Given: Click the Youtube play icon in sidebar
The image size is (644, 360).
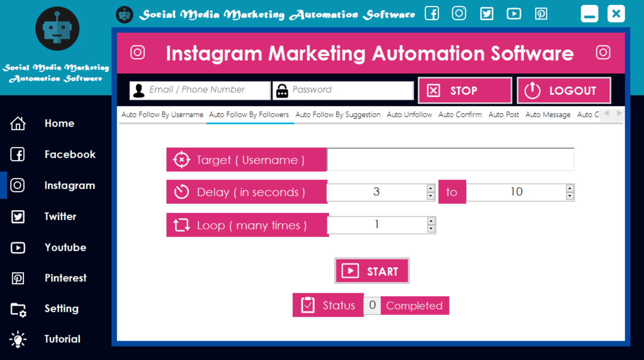Looking at the screenshot, I should [18, 247].
